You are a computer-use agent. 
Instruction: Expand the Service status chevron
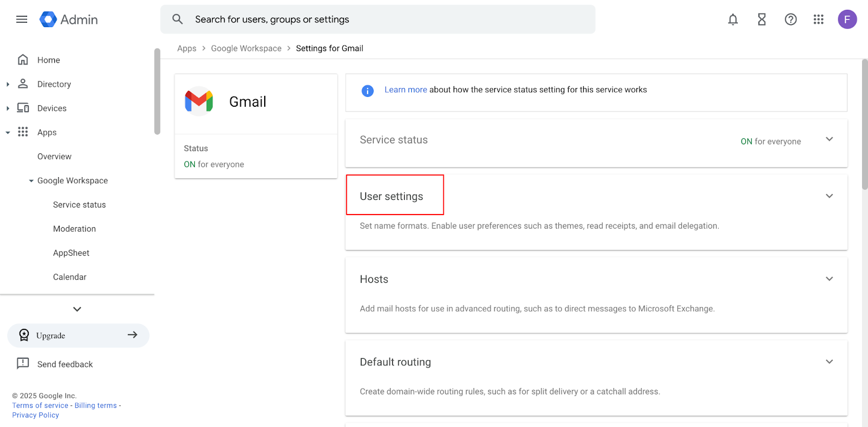(829, 139)
